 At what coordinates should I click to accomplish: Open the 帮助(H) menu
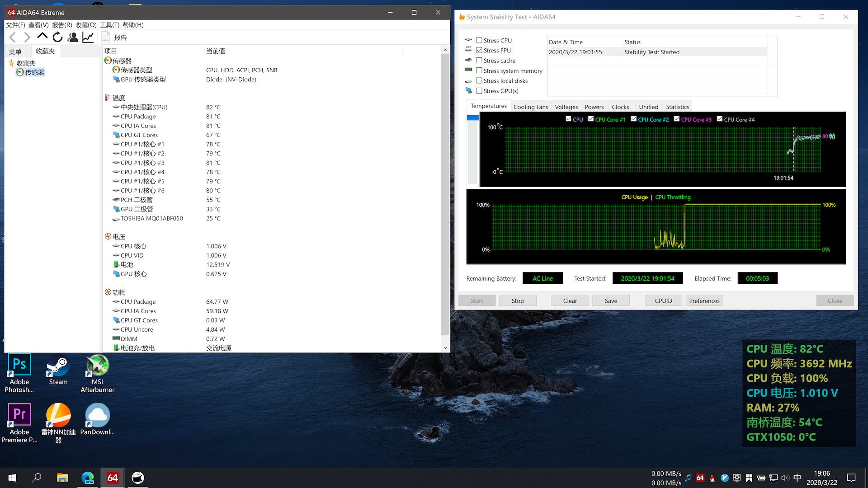click(x=133, y=25)
